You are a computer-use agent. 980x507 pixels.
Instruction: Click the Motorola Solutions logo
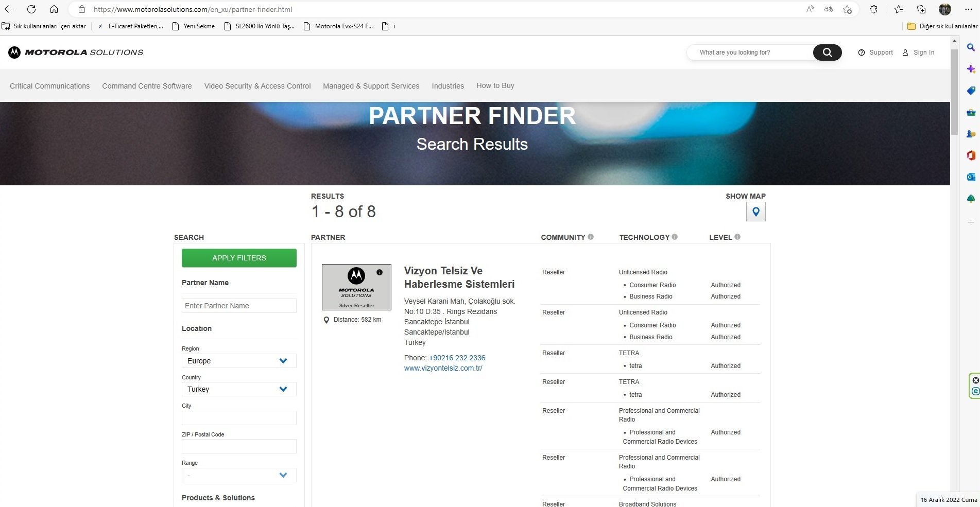(x=76, y=52)
